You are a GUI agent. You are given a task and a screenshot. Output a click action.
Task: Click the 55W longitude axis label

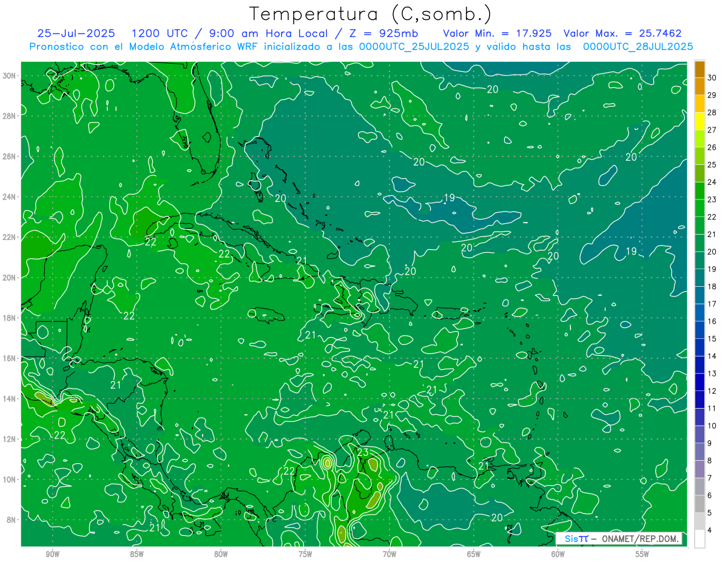642,554
